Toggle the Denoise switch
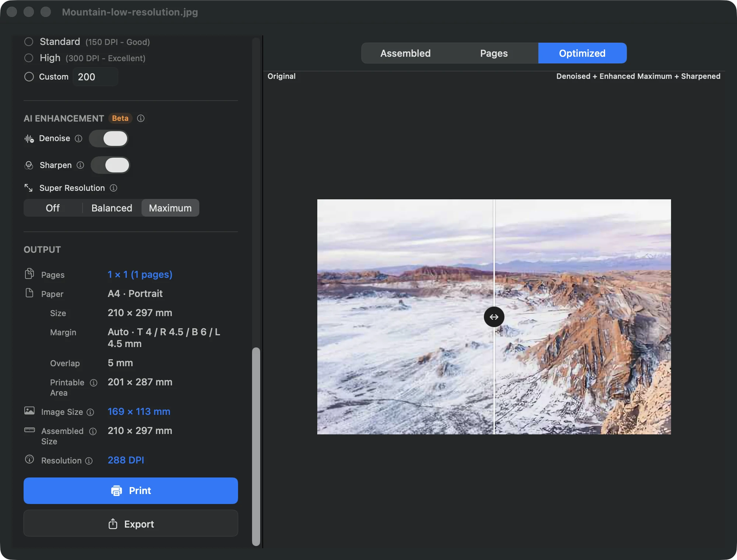This screenshot has width=737, height=560. 109,139
